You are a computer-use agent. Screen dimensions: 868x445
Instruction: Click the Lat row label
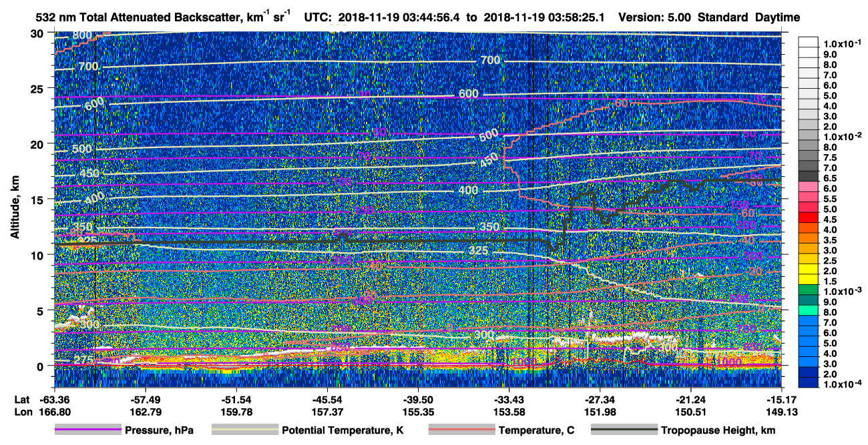tap(21, 399)
